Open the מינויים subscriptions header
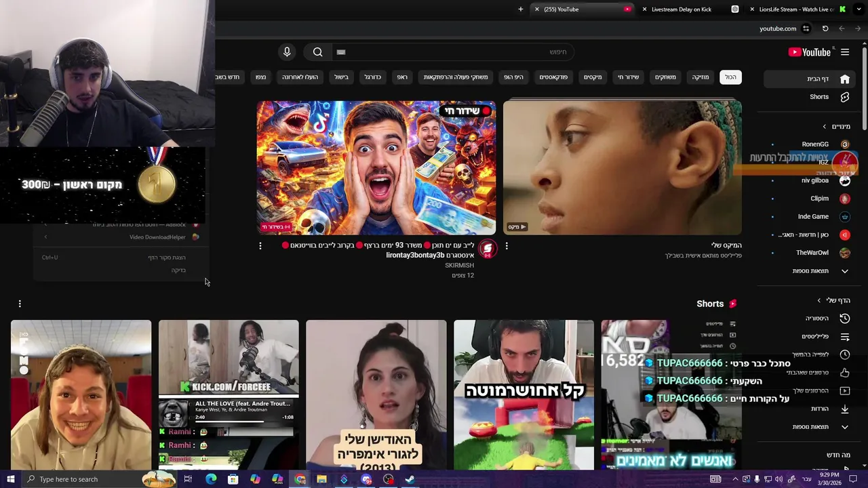 coord(837,126)
